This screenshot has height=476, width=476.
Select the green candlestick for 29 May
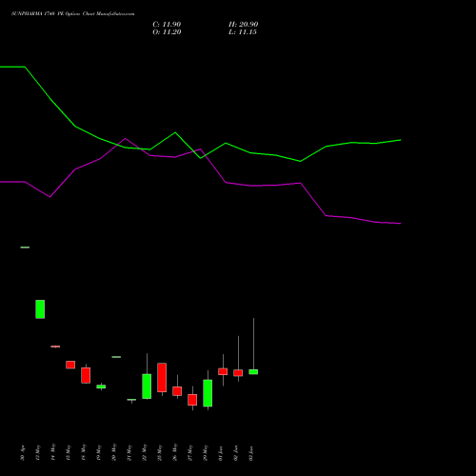[208, 393]
